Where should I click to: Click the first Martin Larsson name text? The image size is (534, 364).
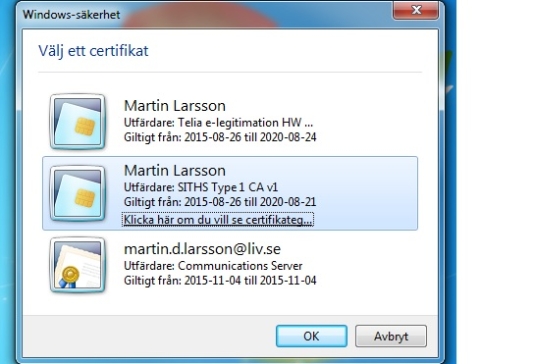[175, 106]
